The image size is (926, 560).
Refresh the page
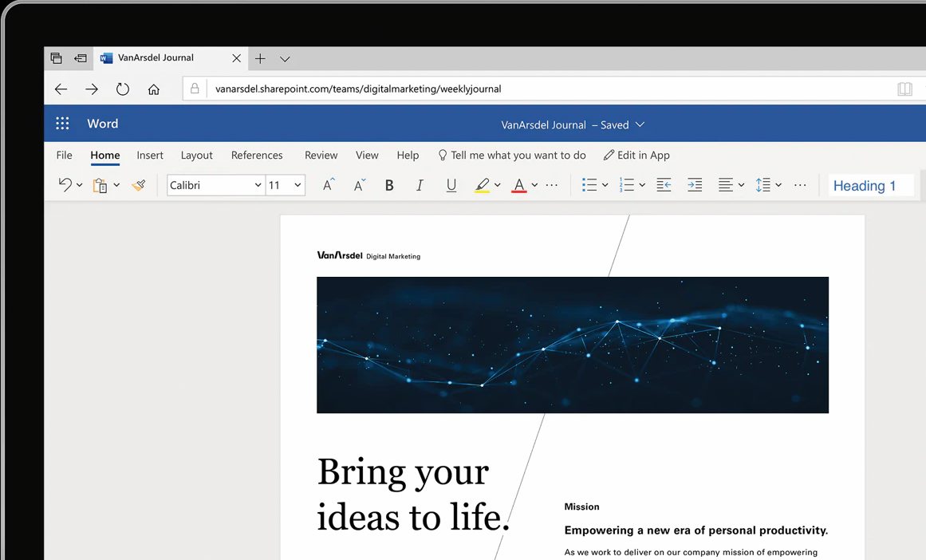(x=122, y=89)
